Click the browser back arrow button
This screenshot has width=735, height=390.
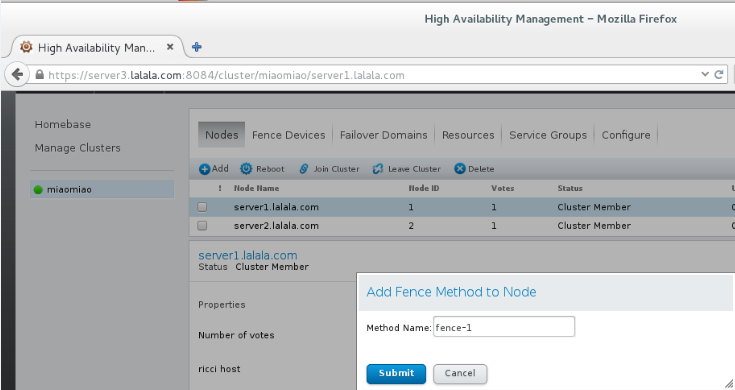point(17,75)
